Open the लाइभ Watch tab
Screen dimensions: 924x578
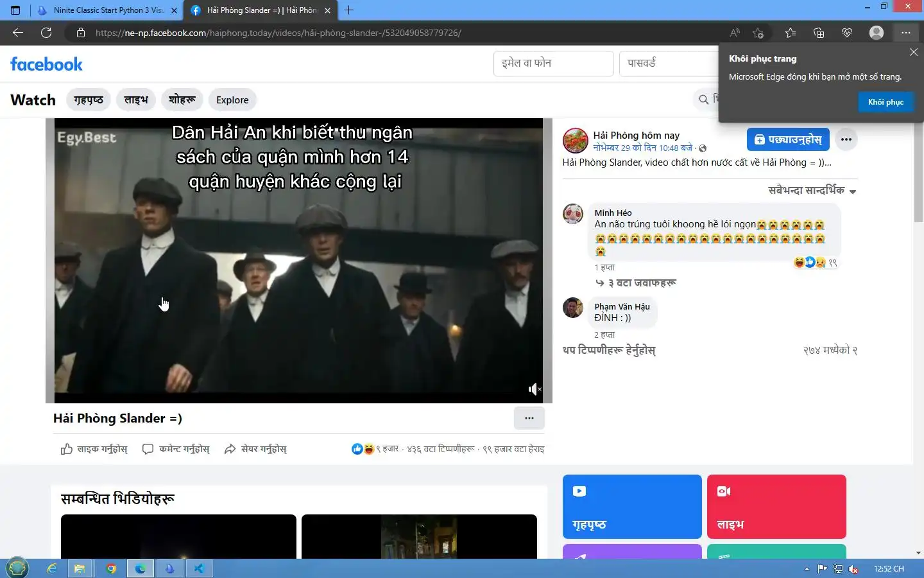(136, 100)
